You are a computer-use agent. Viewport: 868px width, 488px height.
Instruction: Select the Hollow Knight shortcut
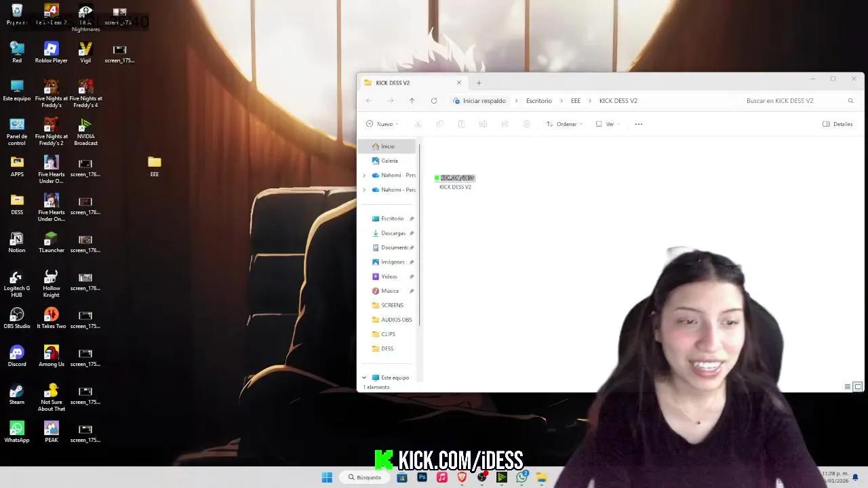pyautogui.click(x=51, y=284)
